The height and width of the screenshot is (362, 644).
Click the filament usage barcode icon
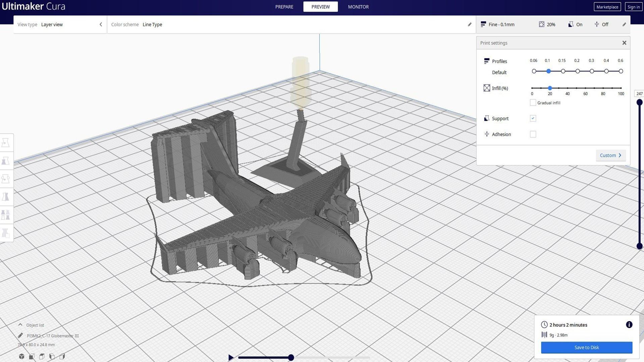tap(544, 335)
